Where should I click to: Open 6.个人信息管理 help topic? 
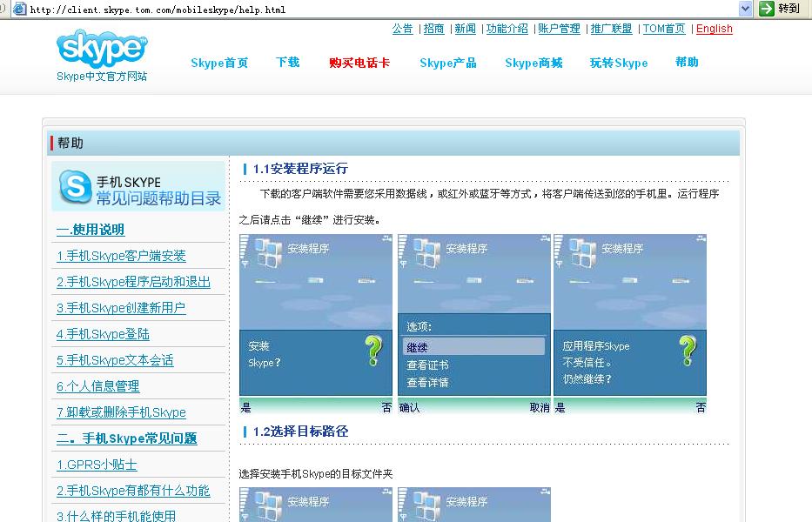97,385
